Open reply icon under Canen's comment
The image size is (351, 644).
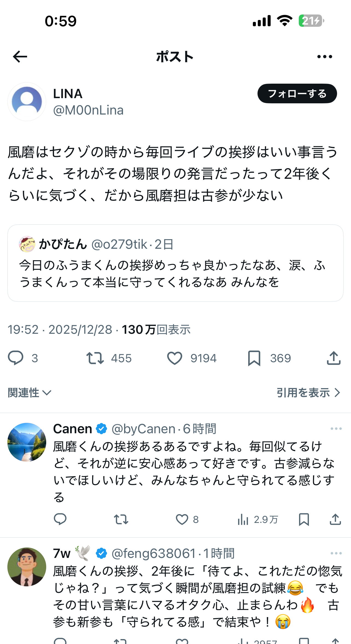click(60, 519)
